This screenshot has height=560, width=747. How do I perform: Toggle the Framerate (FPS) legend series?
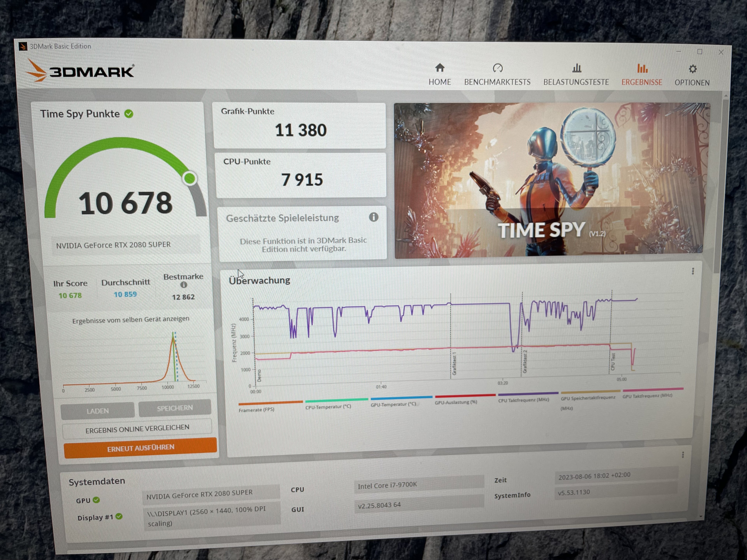pyautogui.click(x=256, y=410)
